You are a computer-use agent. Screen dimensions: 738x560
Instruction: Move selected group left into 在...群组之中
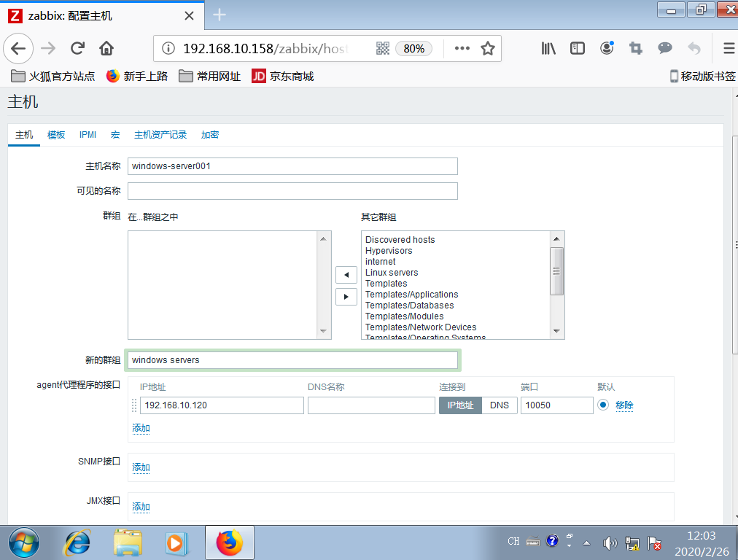pos(346,275)
